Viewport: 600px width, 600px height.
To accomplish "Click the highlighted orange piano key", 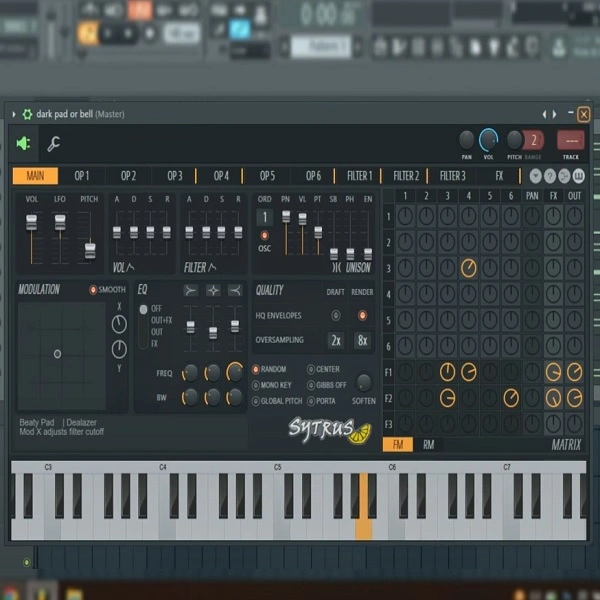I will [x=364, y=506].
